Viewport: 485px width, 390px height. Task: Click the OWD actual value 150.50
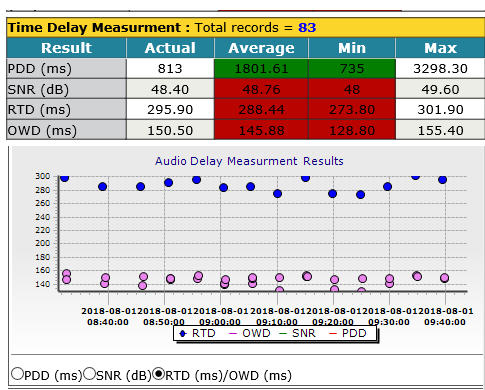pos(170,130)
